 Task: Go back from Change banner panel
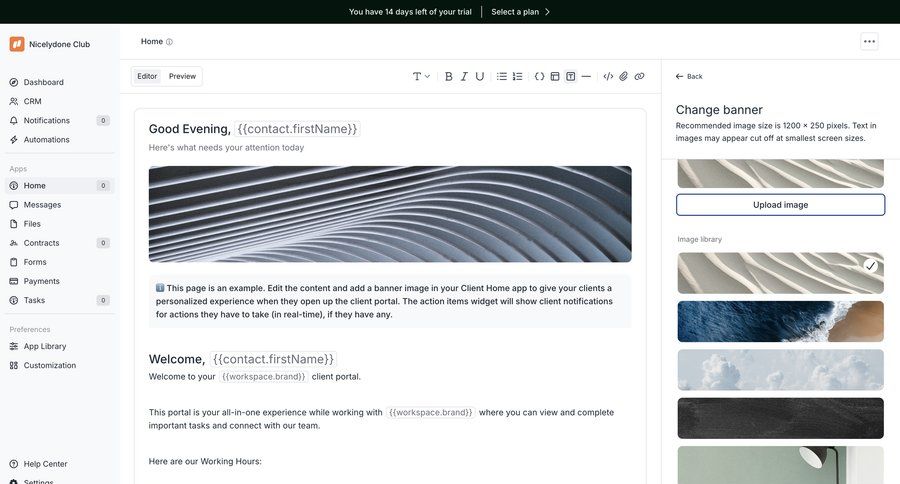pyautogui.click(x=689, y=76)
